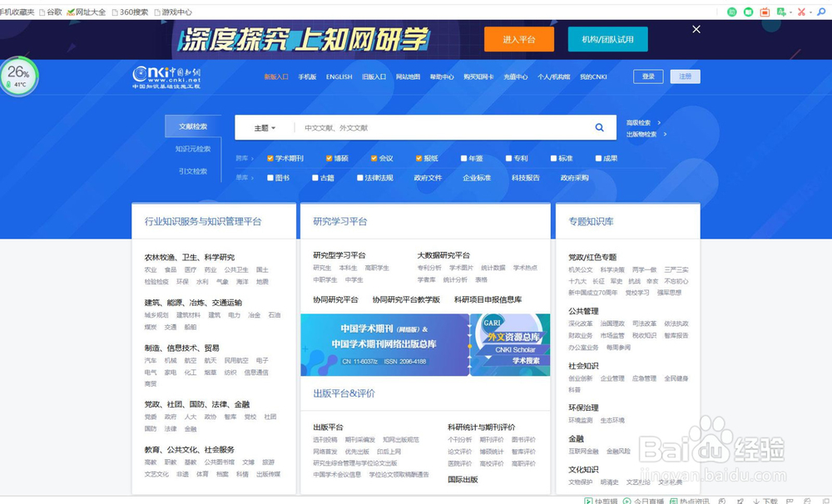Check the 年鉴 checkbox
Viewport: 832px width, 504px height.
pyautogui.click(x=463, y=158)
